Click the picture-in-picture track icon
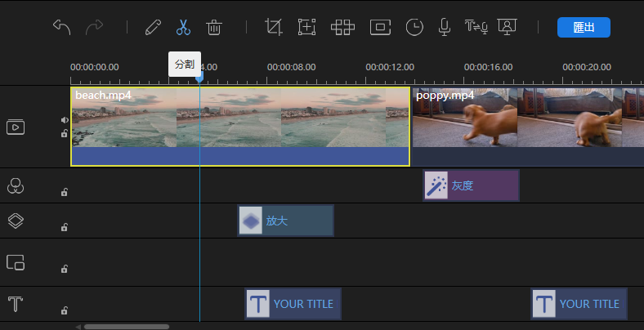Viewport: 644px width, 330px height. pos(16,262)
